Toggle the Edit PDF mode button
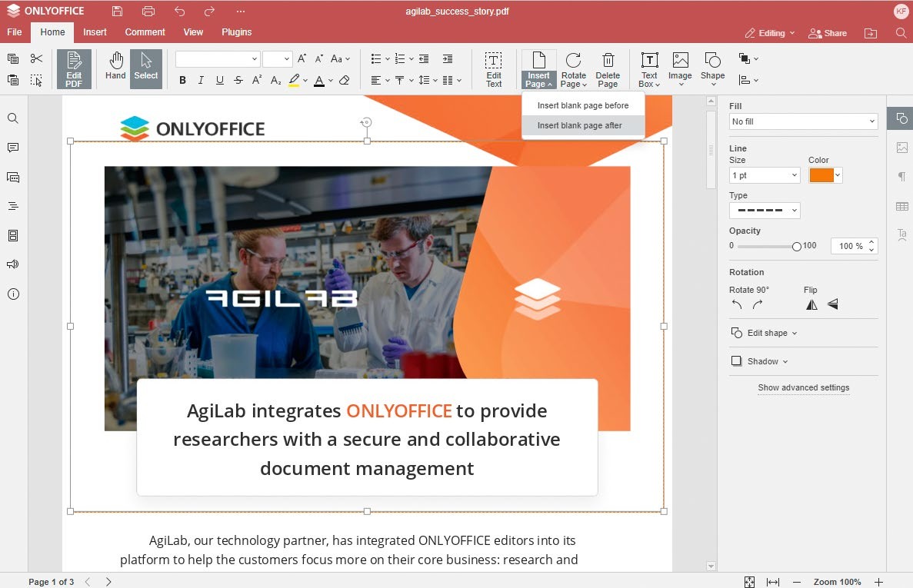The image size is (913, 588). (x=74, y=69)
